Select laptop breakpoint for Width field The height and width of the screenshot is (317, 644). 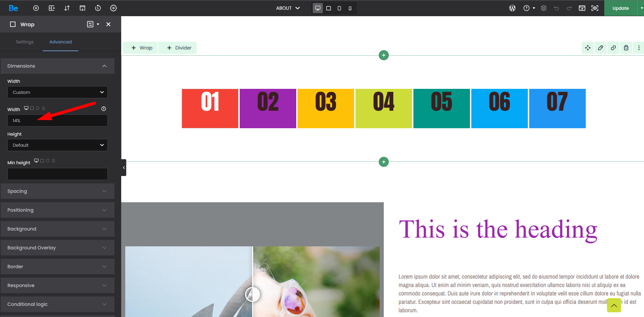point(32,108)
